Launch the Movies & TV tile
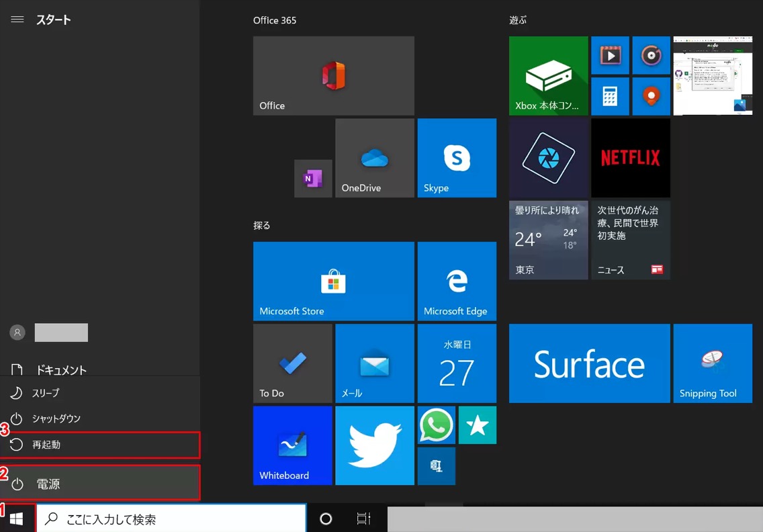The height and width of the screenshot is (532, 763). (x=611, y=55)
